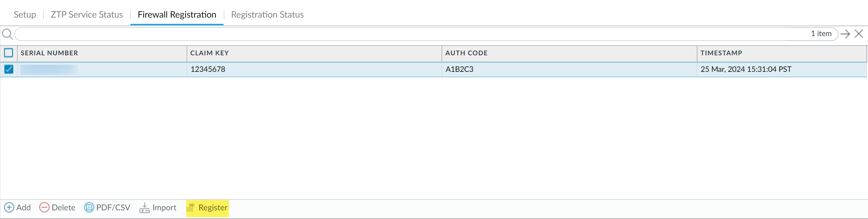
Task: Switch to the Setup tab
Action: (25, 14)
